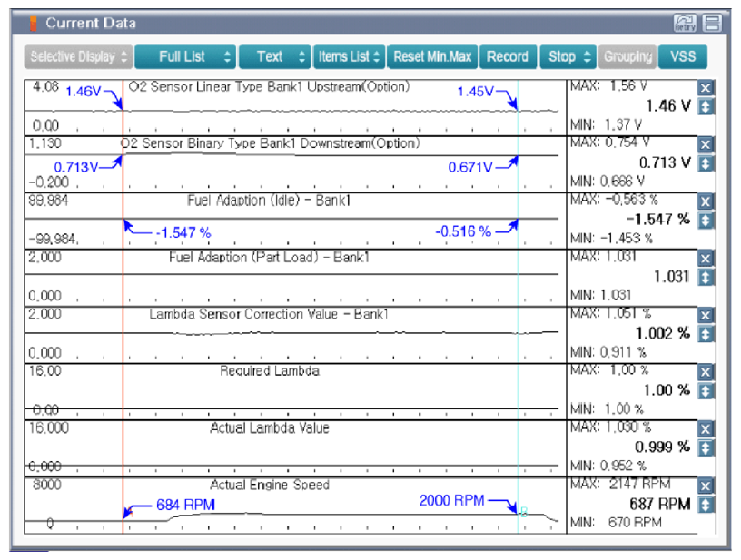Adjust scale arrows for Actual Lambda Value
741x560 pixels.
click(706, 447)
